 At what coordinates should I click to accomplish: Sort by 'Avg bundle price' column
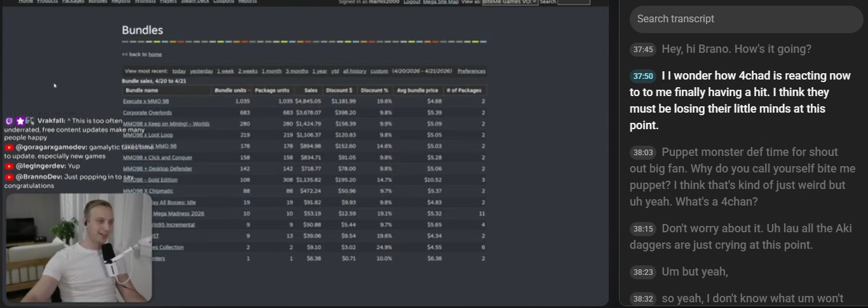pyautogui.click(x=418, y=90)
